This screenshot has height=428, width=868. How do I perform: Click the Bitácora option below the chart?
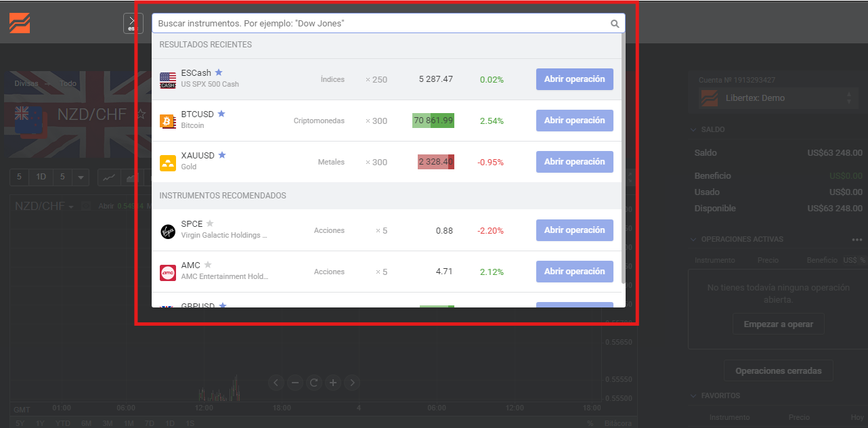(x=617, y=423)
